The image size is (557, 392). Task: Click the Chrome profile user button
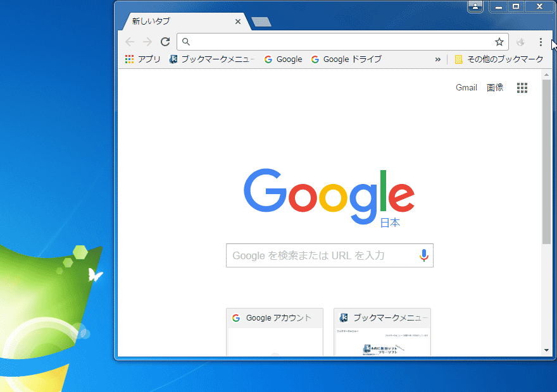pos(475,6)
